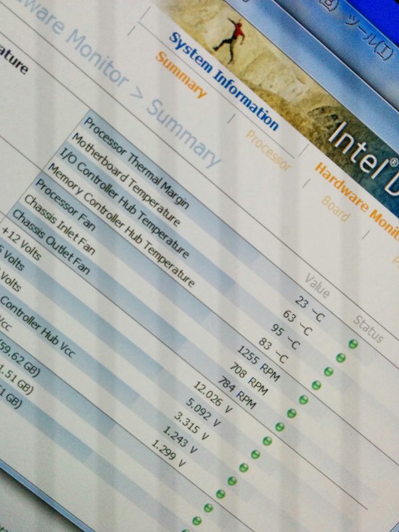Image resolution: width=399 pixels, height=532 pixels.
Task: Click the Summary heading in the breadcrumb
Action: [184, 134]
